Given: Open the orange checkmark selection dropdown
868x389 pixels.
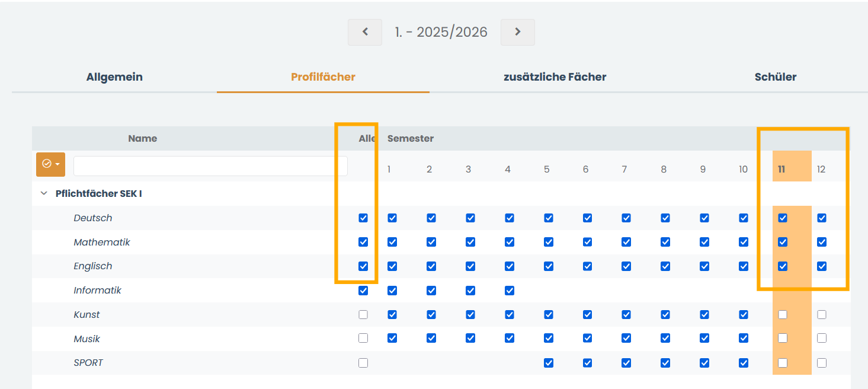Looking at the screenshot, I should point(50,164).
